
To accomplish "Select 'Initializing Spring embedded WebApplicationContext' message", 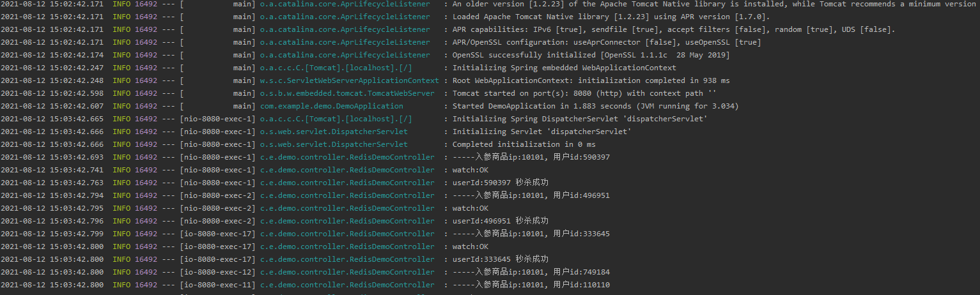I will pos(564,68).
